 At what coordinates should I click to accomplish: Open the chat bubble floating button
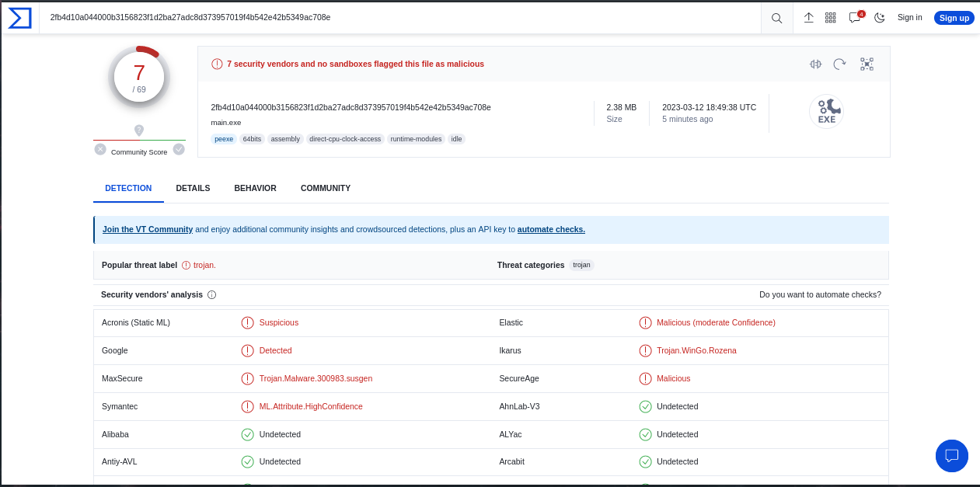point(952,456)
